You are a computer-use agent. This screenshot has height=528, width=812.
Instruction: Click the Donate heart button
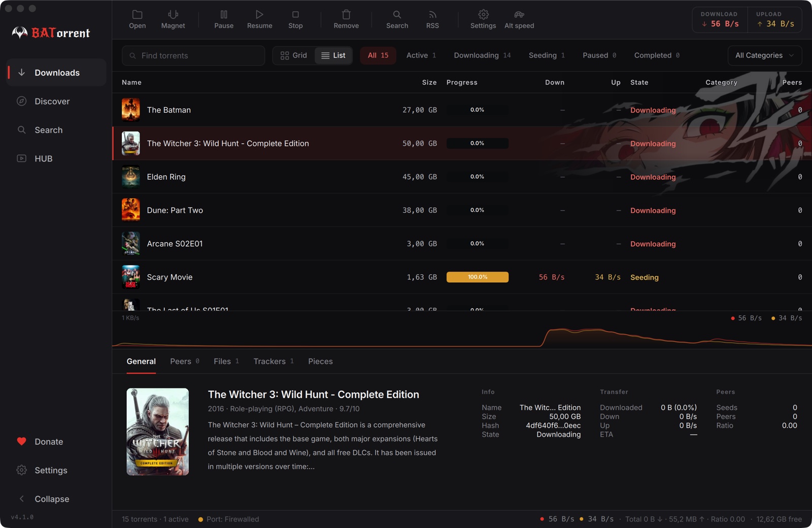tap(56, 442)
